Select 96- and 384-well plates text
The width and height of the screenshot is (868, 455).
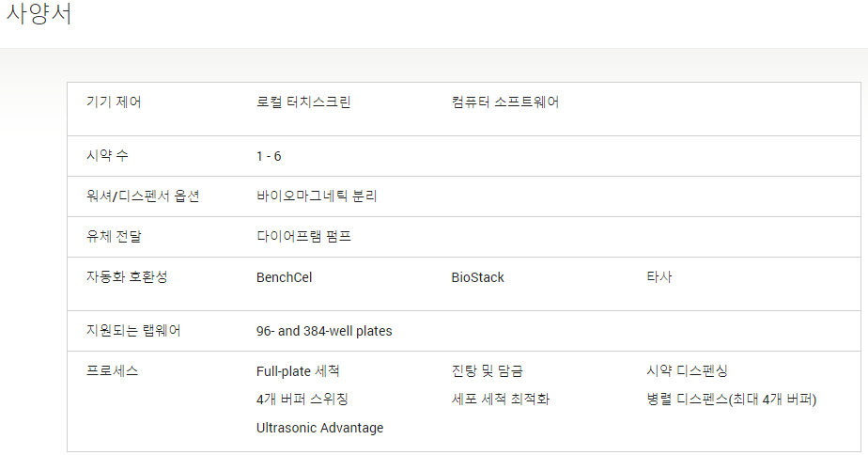(x=324, y=331)
